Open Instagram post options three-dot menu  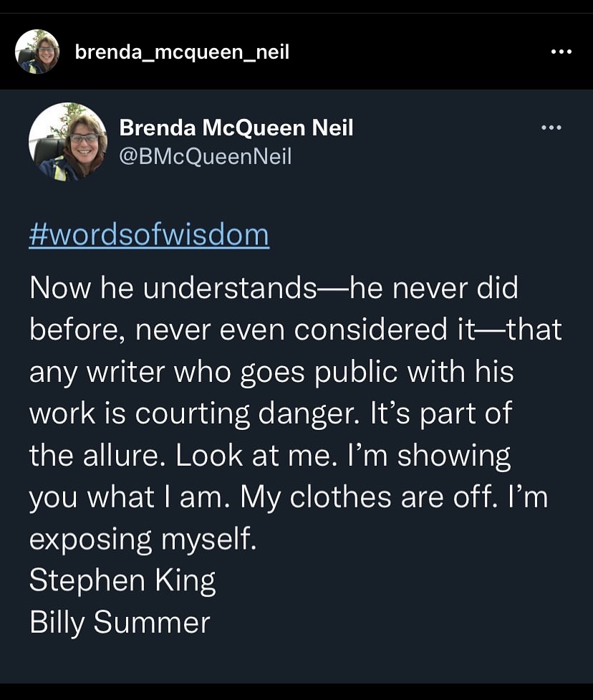561,52
